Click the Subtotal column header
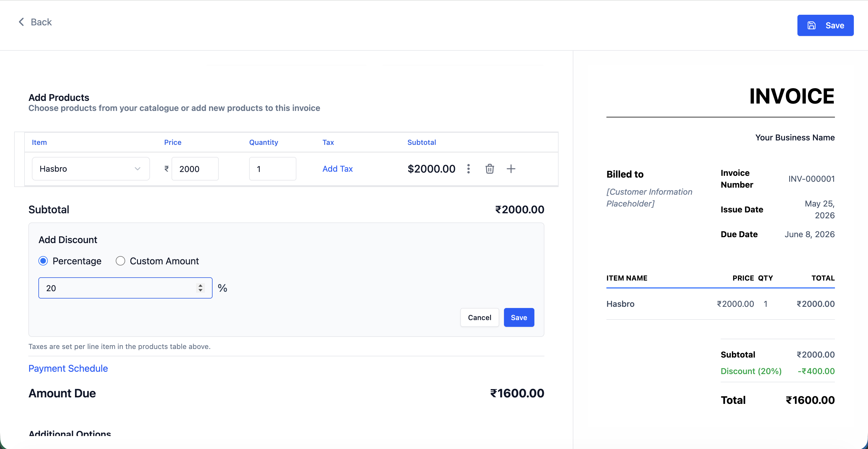 (422, 142)
